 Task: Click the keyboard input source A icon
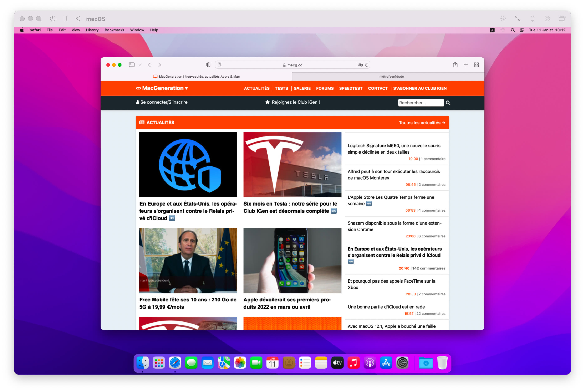pyautogui.click(x=492, y=30)
